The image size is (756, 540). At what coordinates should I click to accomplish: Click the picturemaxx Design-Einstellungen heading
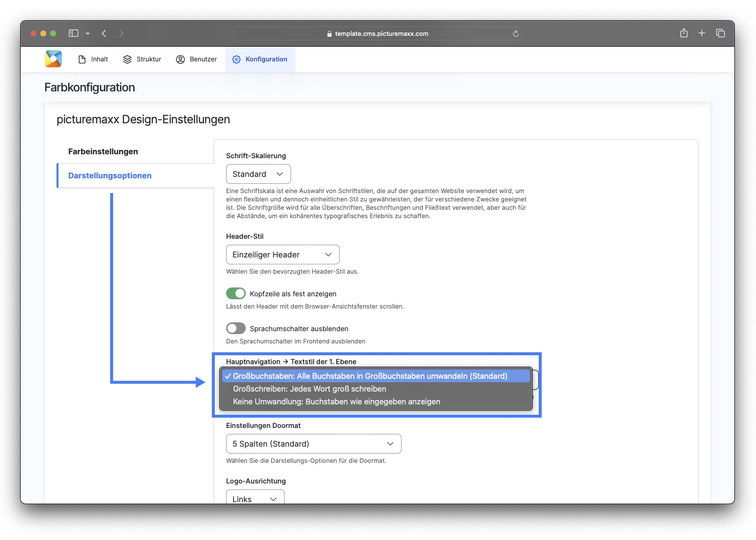click(x=143, y=119)
